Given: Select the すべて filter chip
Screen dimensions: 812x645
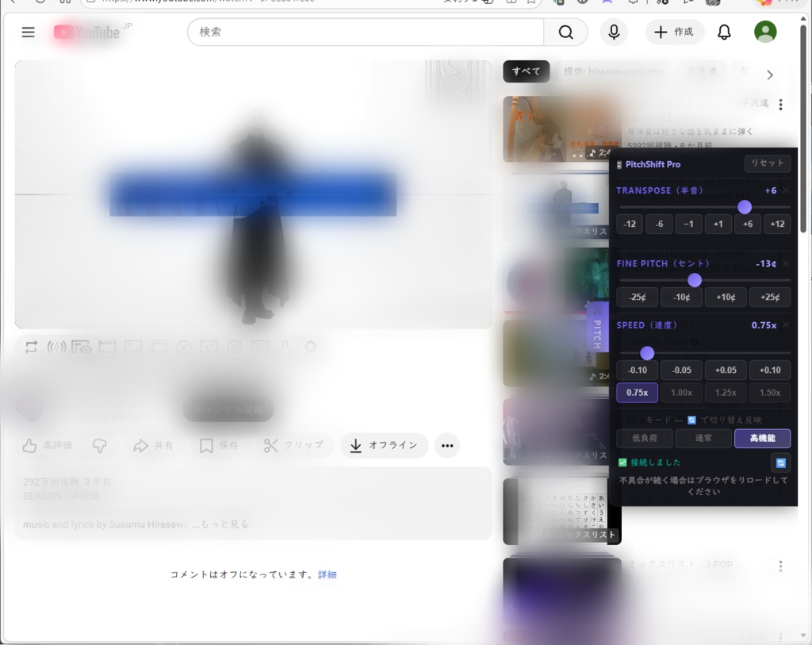Looking at the screenshot, I should pos(526,71).
